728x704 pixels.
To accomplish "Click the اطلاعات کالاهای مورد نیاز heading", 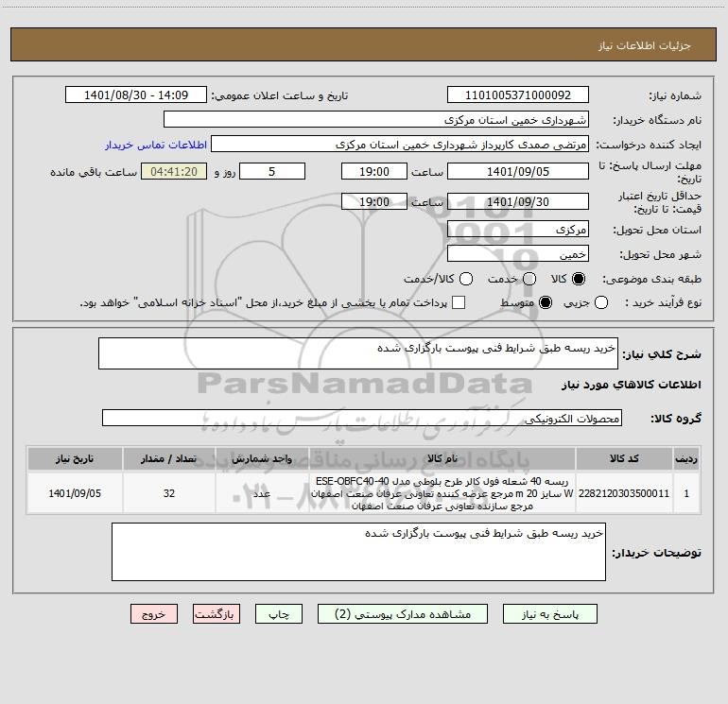I will point(631,385).
